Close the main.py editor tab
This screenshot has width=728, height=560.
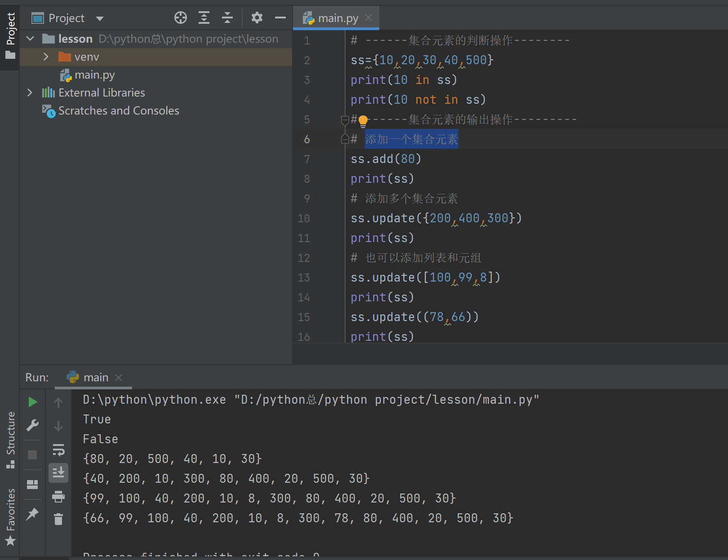tap(368, 18)
